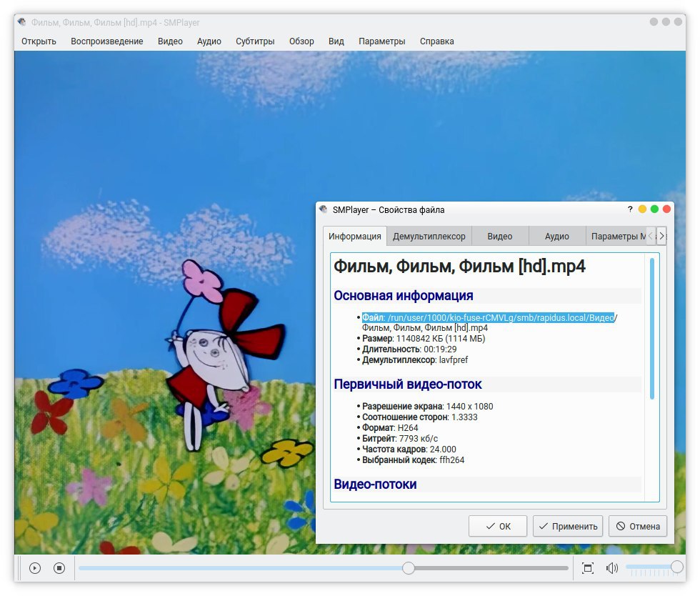Viewport: 700px width, 596px height.
Task: Select the Информация tab
Action: pyautogui.click(x=355, y=236)
